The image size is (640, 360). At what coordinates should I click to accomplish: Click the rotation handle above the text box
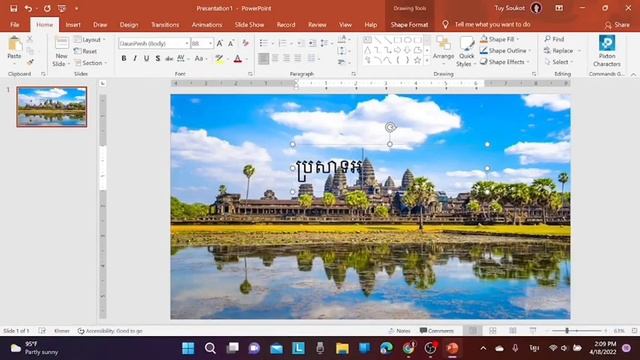pyautogui.click(x=390, y=127)
